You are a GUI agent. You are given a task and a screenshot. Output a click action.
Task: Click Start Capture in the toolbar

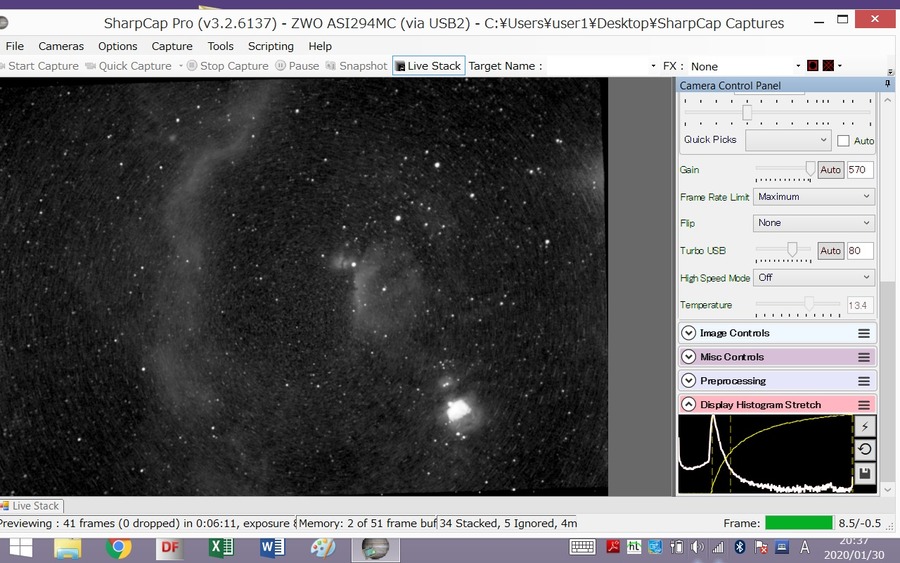pyautogui.click(x=40, y=66)
